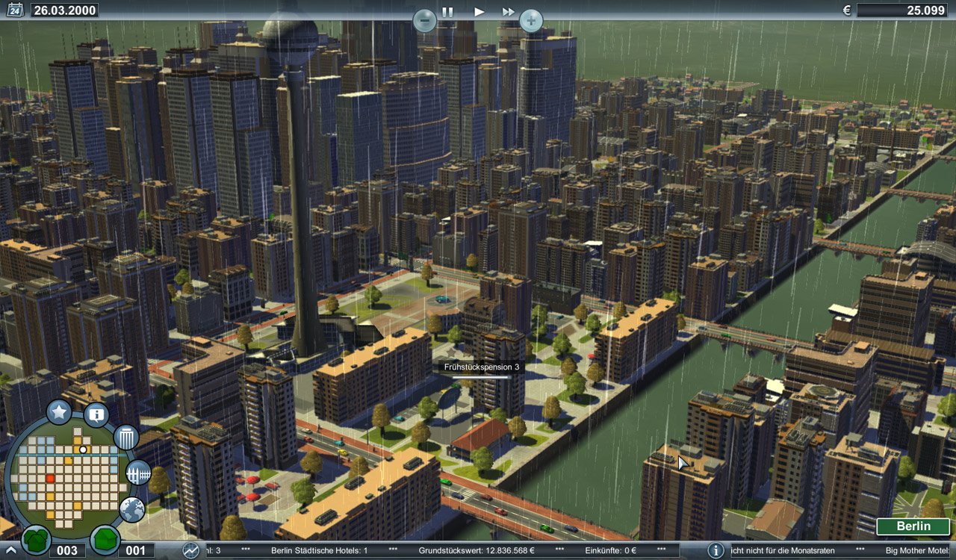Open details for Frühstückspension 3

(481, 367)
